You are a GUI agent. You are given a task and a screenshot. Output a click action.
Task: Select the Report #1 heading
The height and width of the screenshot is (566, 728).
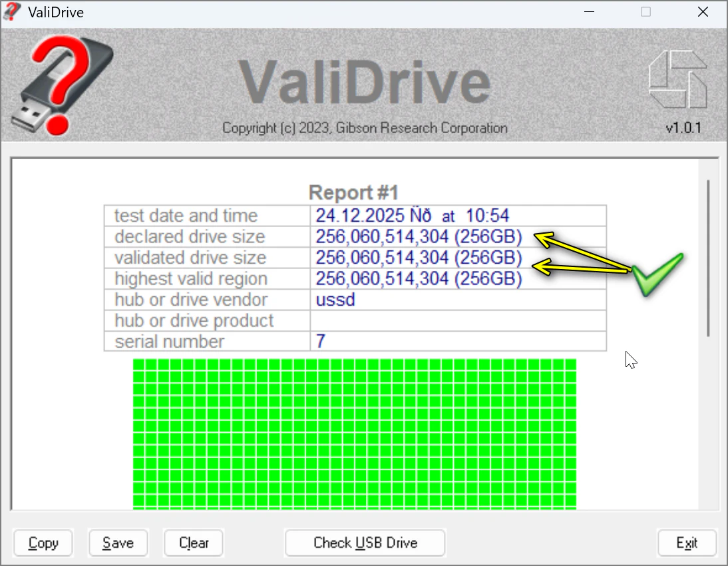[353, 192]
